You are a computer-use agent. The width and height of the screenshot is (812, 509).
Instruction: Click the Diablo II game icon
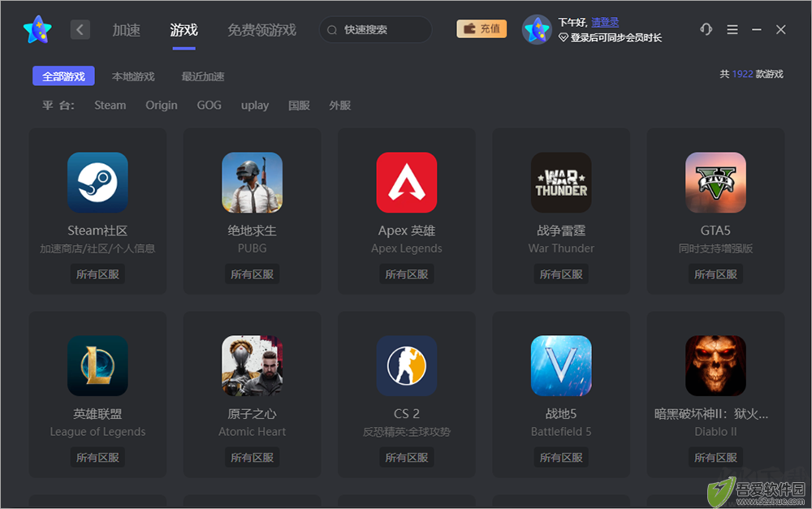(x=715, y=365)
